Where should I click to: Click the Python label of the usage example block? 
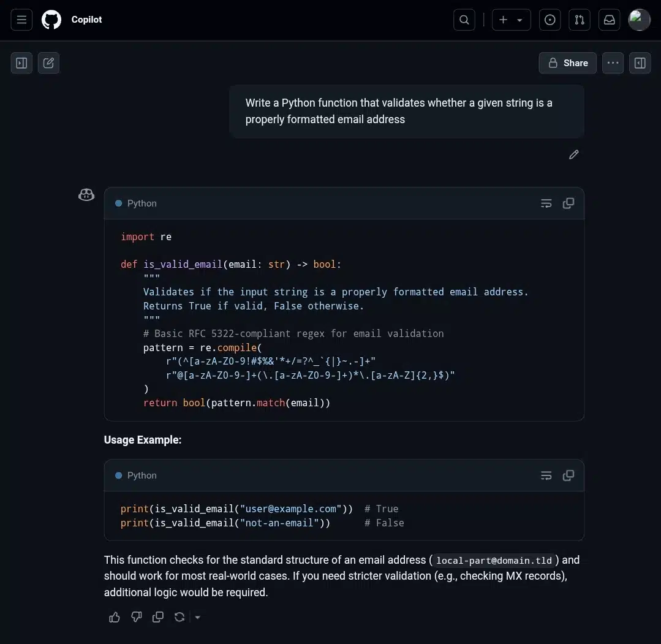pyautogui.click(x=142, y=475)
